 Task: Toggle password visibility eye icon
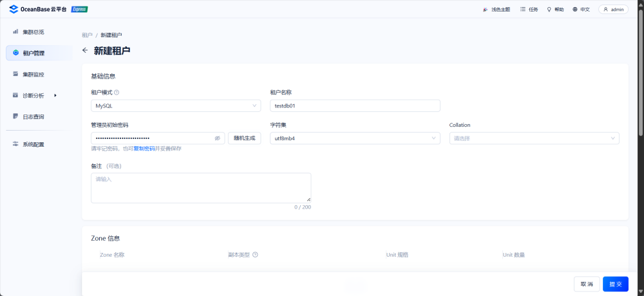218,138
